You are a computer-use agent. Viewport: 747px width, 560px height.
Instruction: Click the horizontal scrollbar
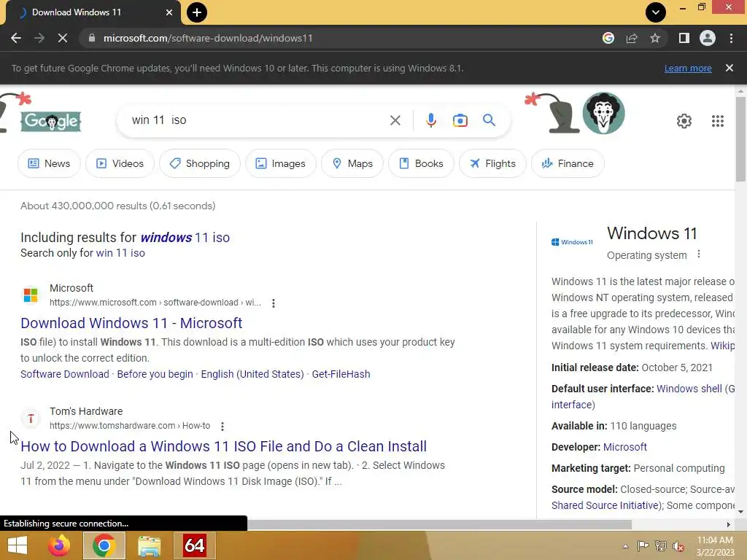[439, 524]
